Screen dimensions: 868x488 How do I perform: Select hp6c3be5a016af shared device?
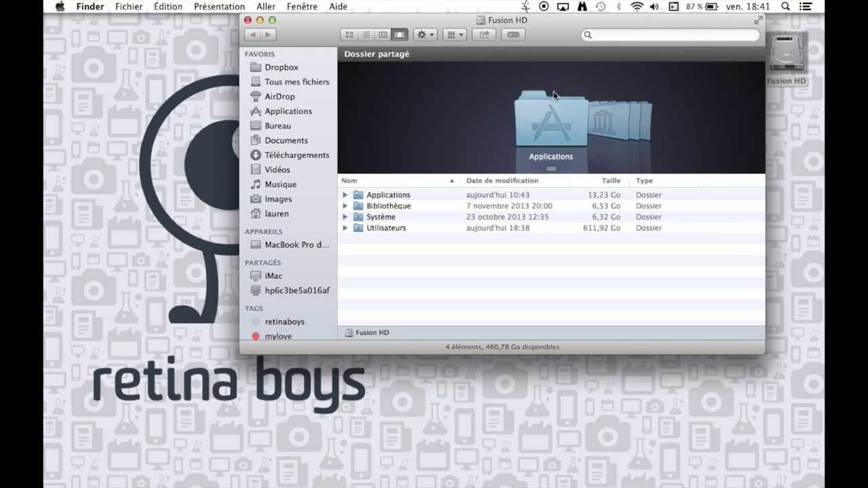(296, 291)
